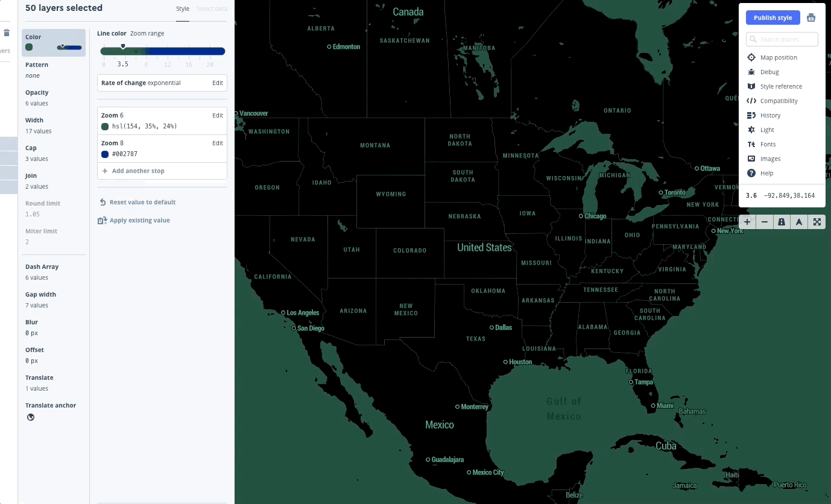This screenshot has height=504, width=831.
Task: Zoom out with the minus map button
Action: (765, 222)
